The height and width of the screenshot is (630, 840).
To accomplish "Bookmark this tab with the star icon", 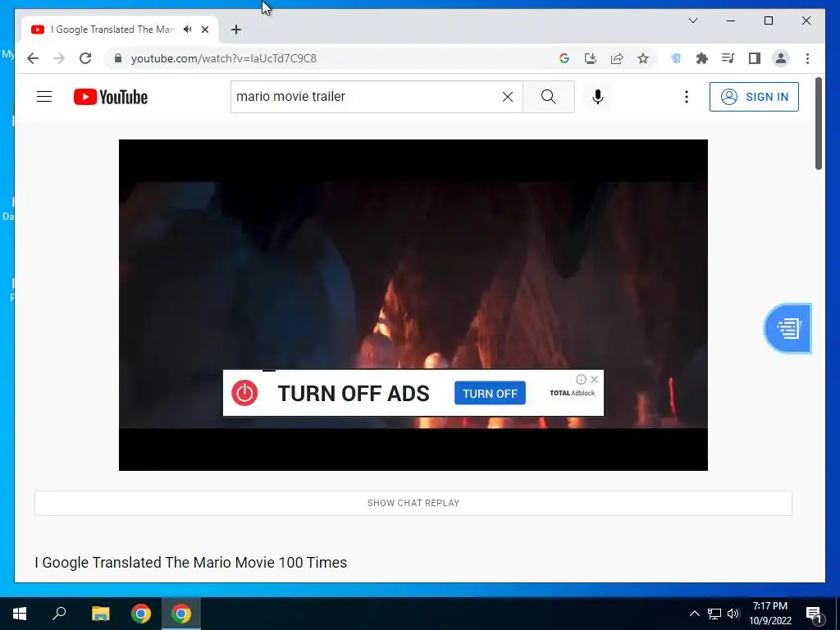I will (x=643, y=58).
